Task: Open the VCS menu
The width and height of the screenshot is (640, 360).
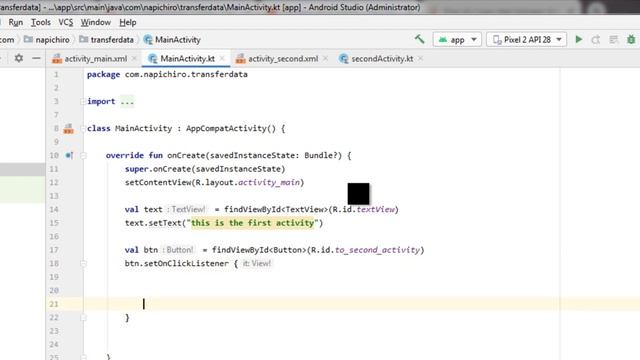Action: (x=66, y=22)
